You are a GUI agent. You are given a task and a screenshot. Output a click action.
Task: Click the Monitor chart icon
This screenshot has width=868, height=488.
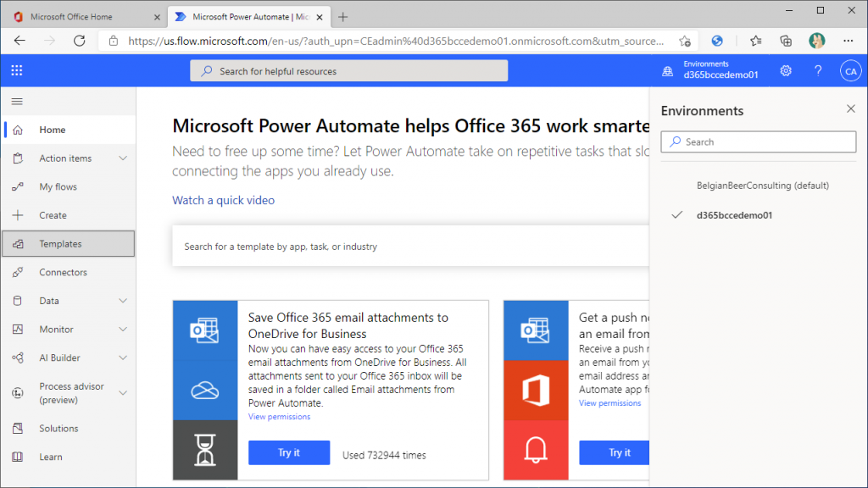[x=18, y=330]
